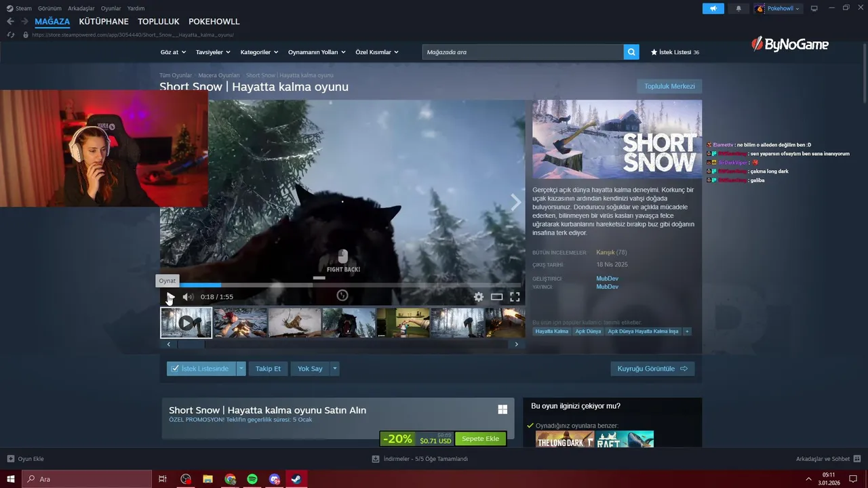
Task: Toggle İstek Listesinde wishlist checkbox
Action: (x=175, y=369)
